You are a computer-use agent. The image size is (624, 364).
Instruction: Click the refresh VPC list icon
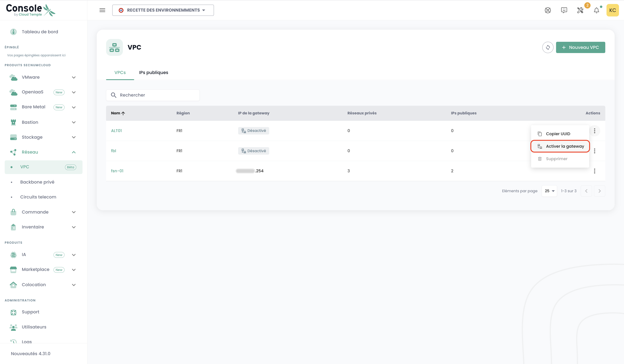tap(548, 47)
